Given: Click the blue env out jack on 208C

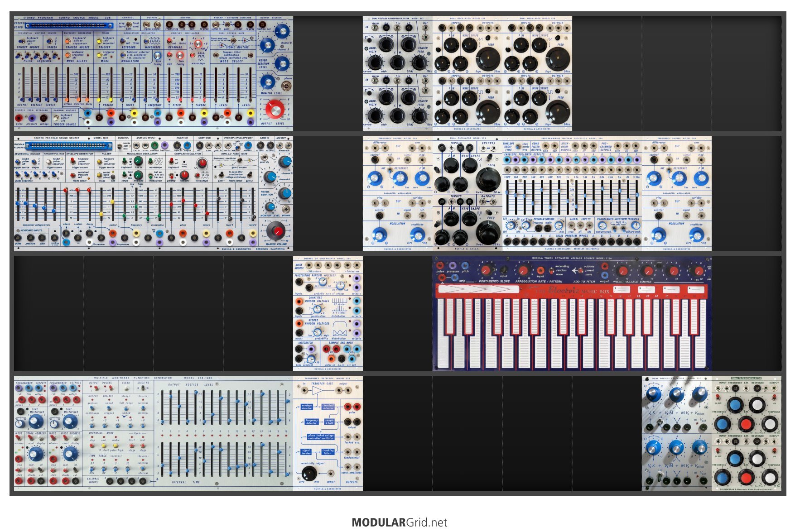Looking at the screenshot, I should pyautogui.click(x=248, y=145).
